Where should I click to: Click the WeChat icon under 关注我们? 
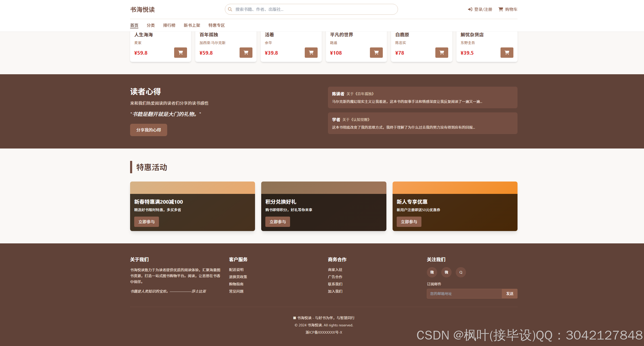[432, 272]
